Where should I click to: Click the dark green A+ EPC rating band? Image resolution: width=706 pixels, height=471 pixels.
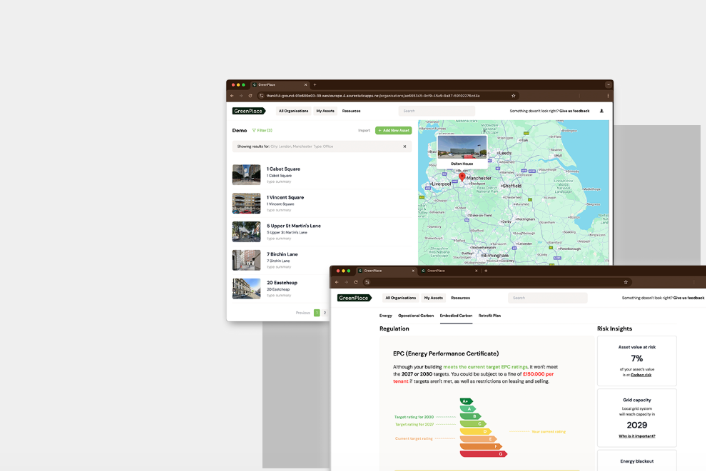466,401
